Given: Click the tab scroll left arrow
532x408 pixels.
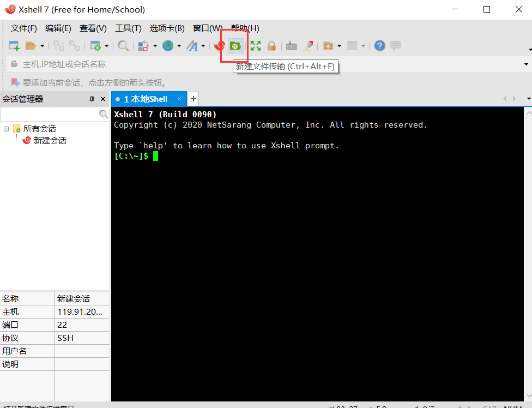Looking at the screenshot, I should click(x=505, y=98).
